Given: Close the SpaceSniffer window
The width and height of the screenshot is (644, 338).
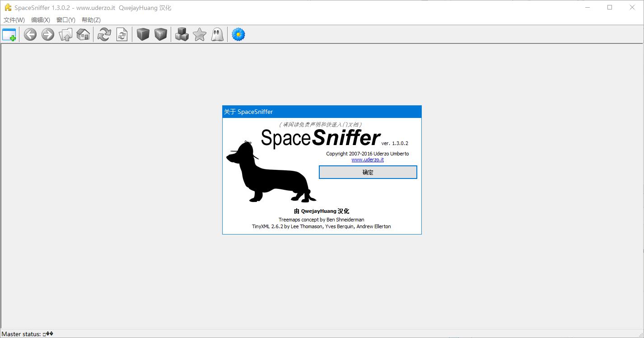Looking at the screenshot, I should [632, 7].
